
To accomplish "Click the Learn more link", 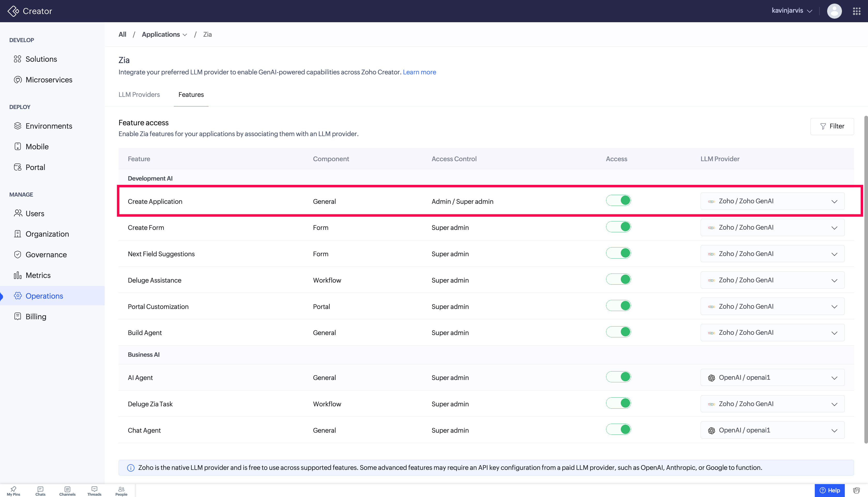I will click(x=419, y=72).
